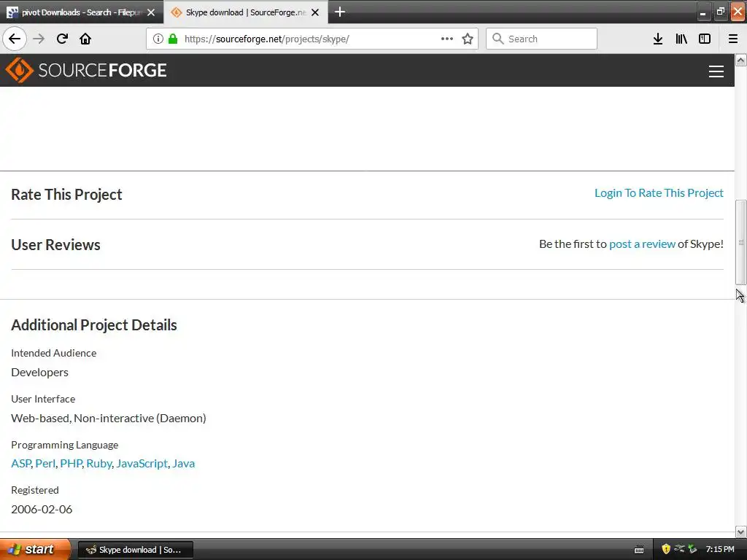The height and width of the screenshot is (560, 747).
Task: Bookmark this page with the star icon
Action: 468,39
